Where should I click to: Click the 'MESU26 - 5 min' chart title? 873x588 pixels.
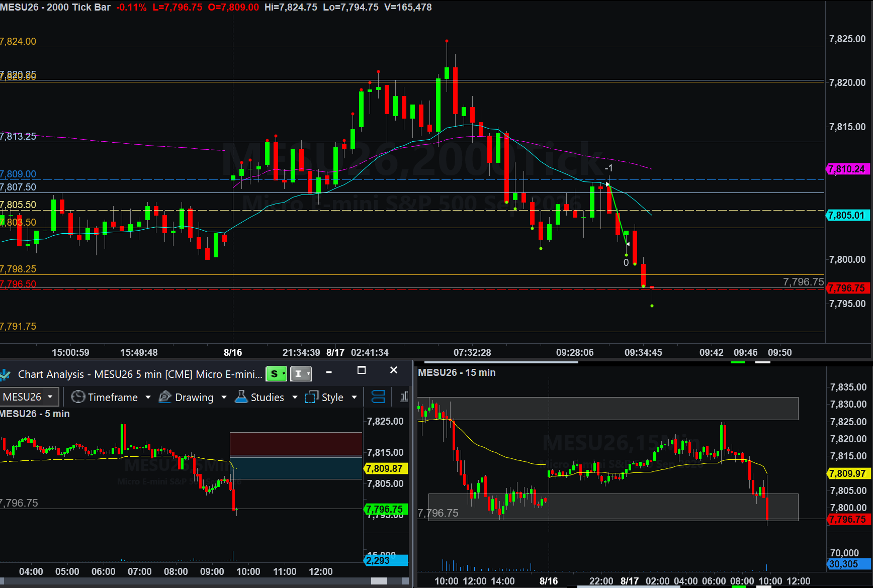point(35,414)
